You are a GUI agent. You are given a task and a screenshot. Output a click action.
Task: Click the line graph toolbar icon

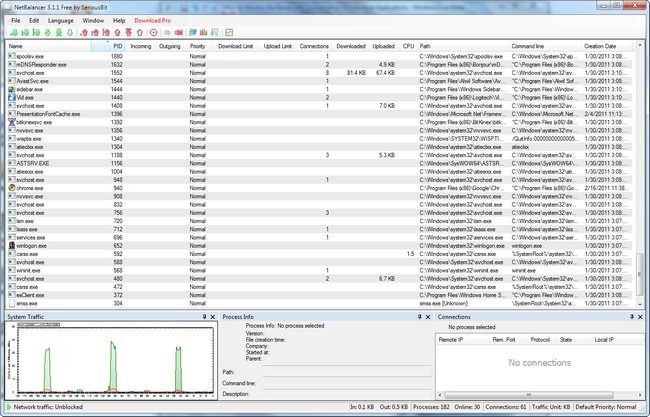click(x=229, y=32)
